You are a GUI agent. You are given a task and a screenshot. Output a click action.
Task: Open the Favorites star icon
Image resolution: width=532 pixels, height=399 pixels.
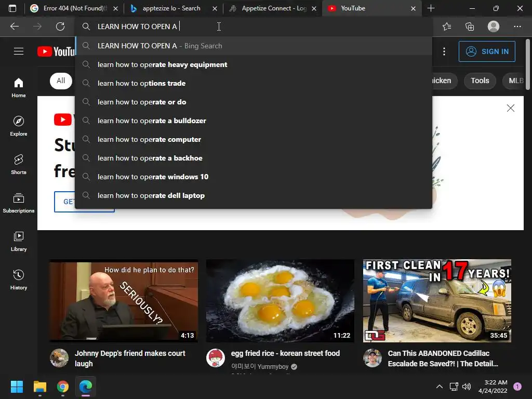click(447, 26)
